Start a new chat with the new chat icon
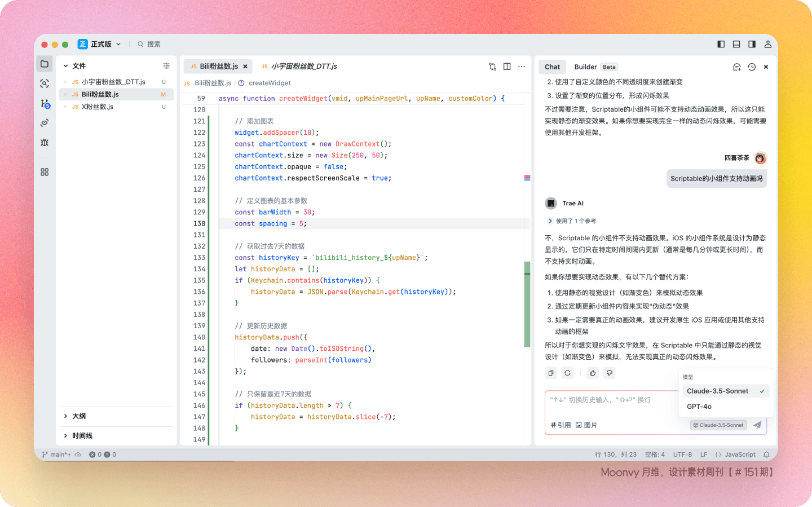The width and height of the screenshot is (812, 507). point(736,67)
